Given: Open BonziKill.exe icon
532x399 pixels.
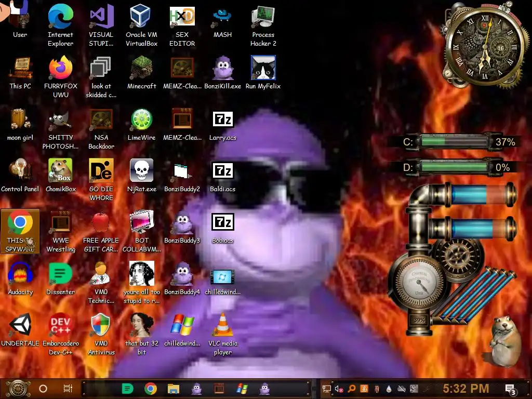Looking at the screenshot, I should coord(222,73).
